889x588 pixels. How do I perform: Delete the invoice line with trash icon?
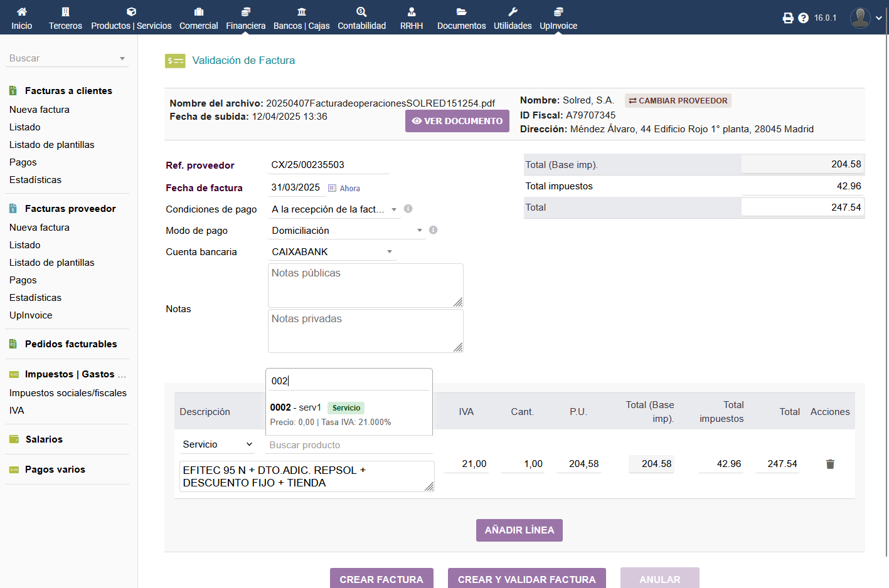[x=830, y=464]
